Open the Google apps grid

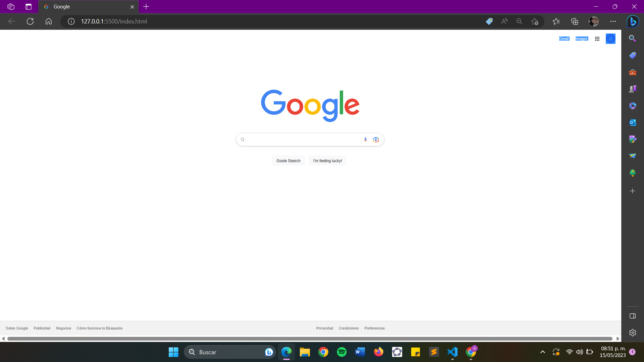point(597,39)
